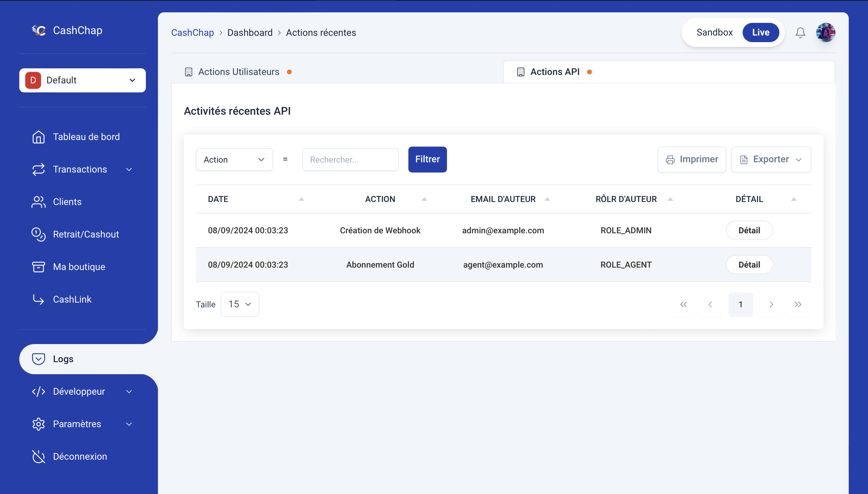
Task: Open Détail for the Création de Webhook row
Action: click(x=749, y=230)
